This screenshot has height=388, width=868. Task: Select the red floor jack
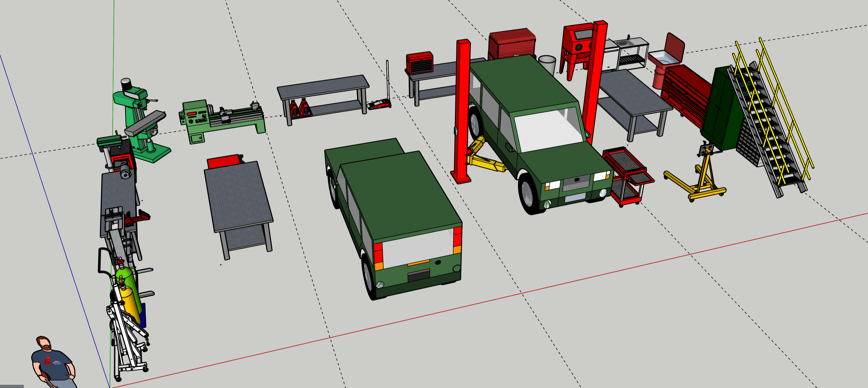click(380, 104)
